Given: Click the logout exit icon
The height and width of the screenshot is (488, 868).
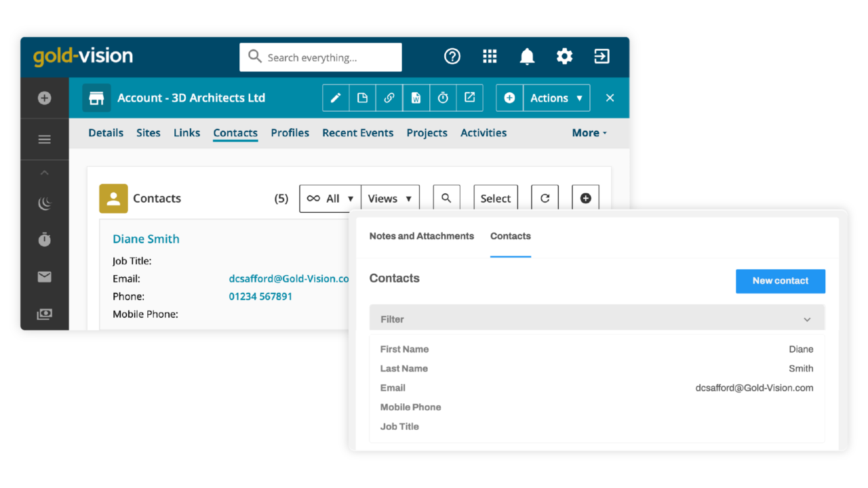Looking at the screenshot, I should (601, 57).
